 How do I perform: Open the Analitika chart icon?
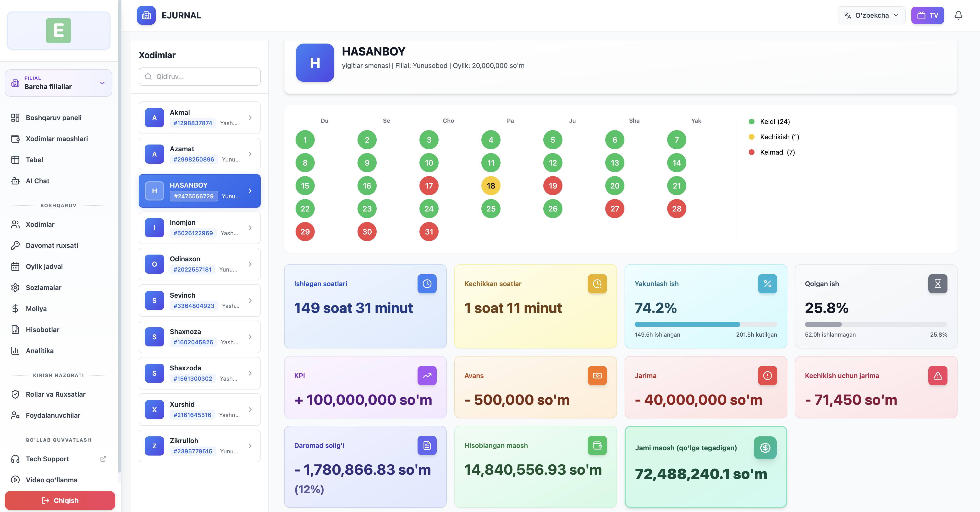click(15, 351)
